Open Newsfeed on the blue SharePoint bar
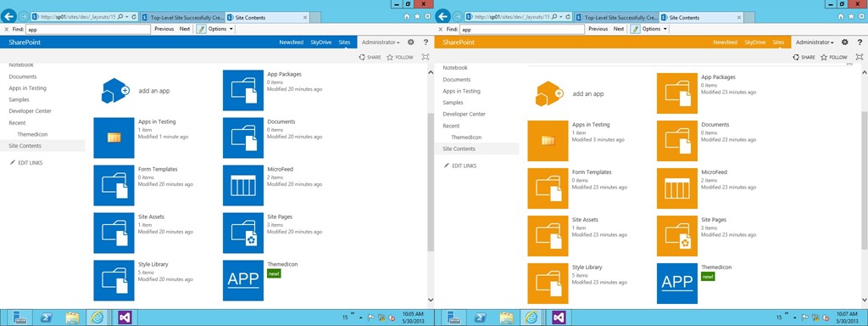 [x=292, y=42]
